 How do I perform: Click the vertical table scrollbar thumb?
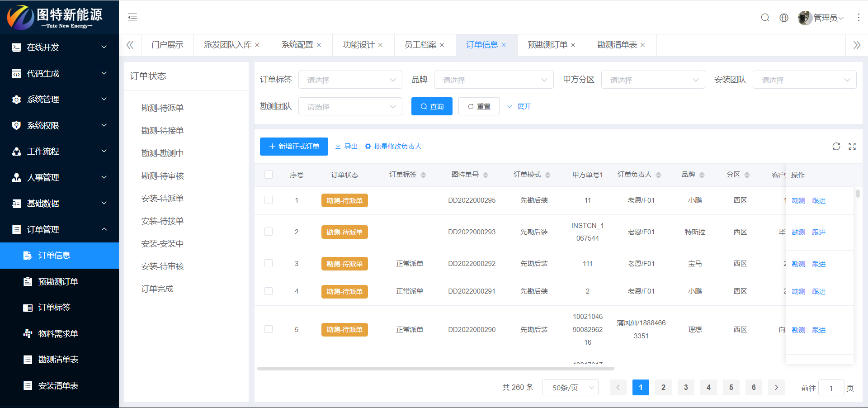point(858,194)
